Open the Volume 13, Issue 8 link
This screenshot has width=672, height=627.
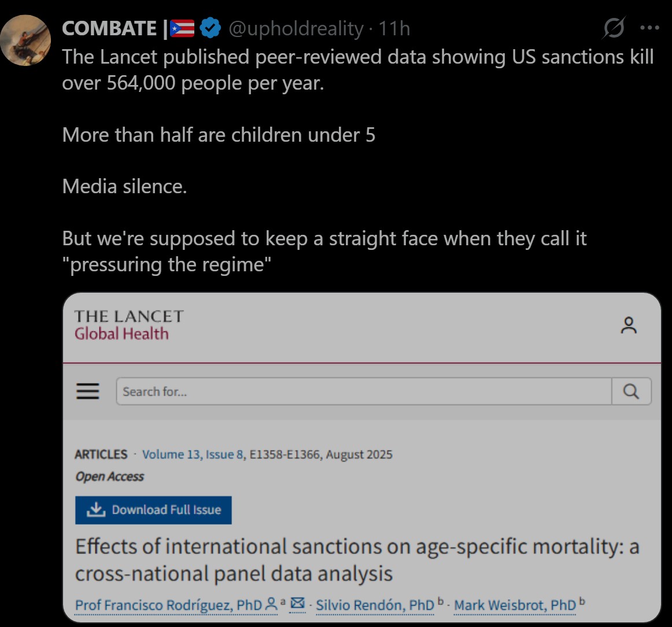pos(193,455)
